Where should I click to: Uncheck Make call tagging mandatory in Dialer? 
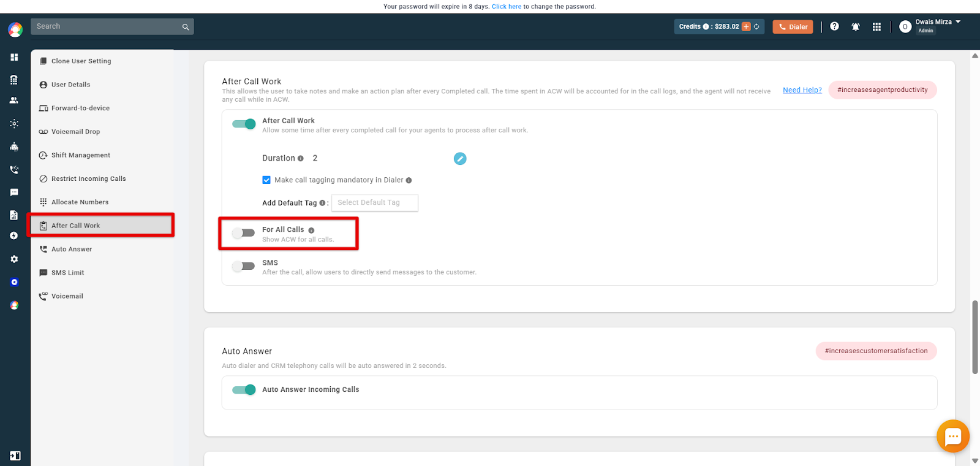[x=266, y=180]
